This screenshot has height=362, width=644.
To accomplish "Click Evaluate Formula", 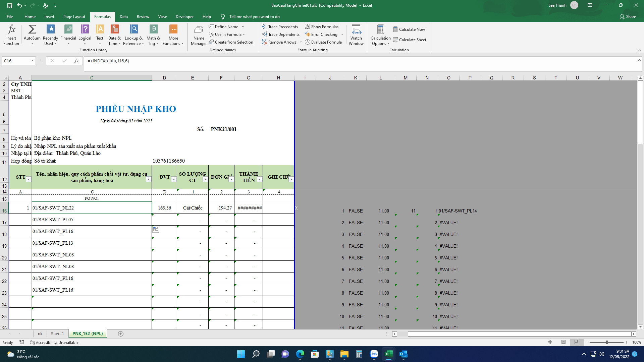I will [x=323, y=42].
